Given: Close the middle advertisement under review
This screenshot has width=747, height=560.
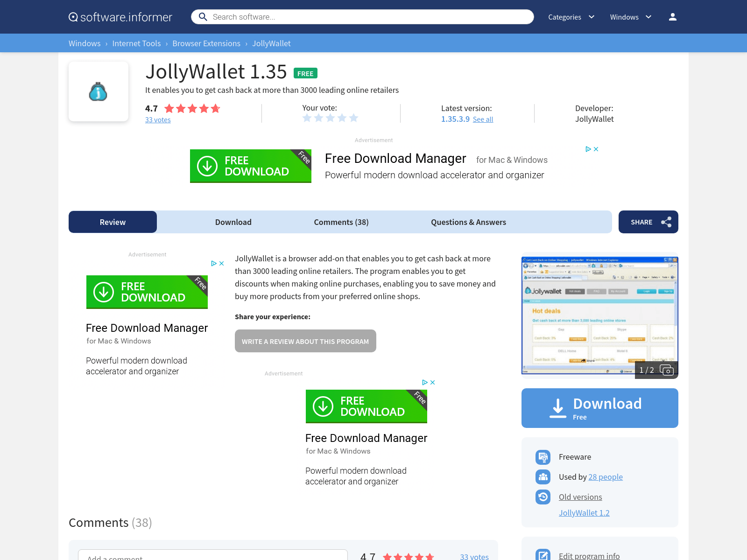Looking at the screenshot, I should click(x=433, y=383).
